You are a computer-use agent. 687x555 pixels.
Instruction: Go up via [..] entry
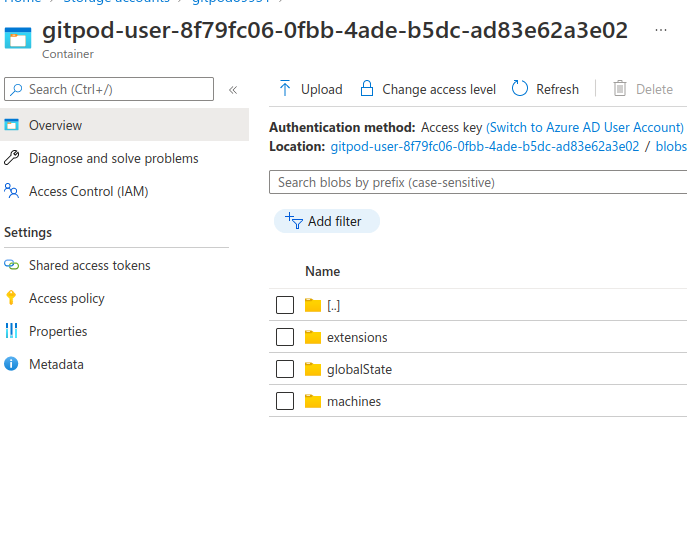coord(333,306)
